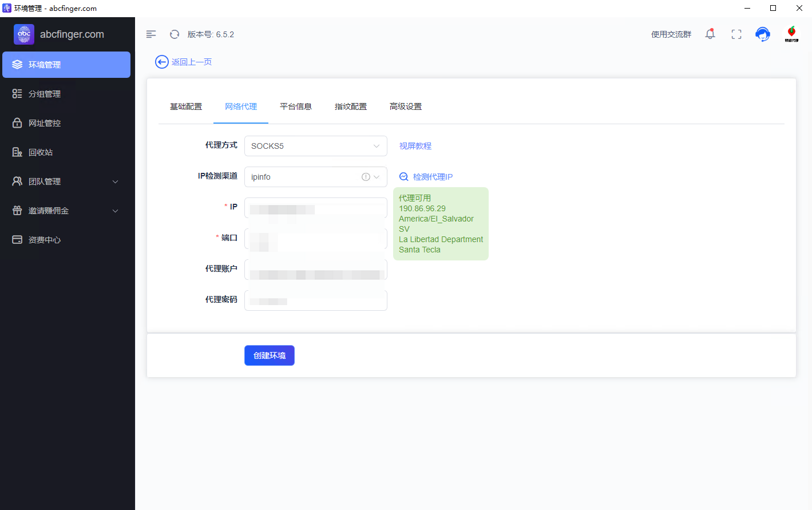Viewport: 812px width, 510px height.
Task: Expand the 团队管理 sidebar menu
Action: point(66,181)
